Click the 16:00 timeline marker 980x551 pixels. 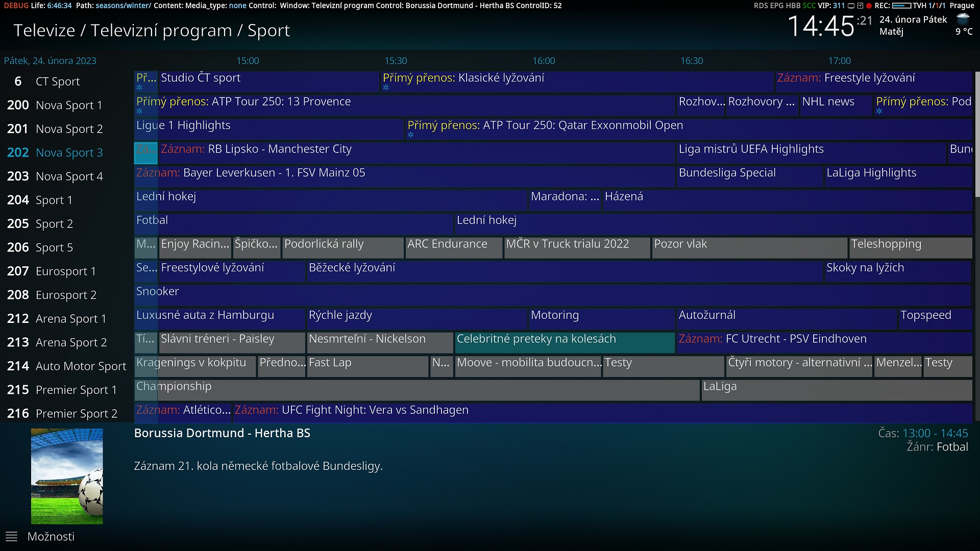[x=544, y=61]
